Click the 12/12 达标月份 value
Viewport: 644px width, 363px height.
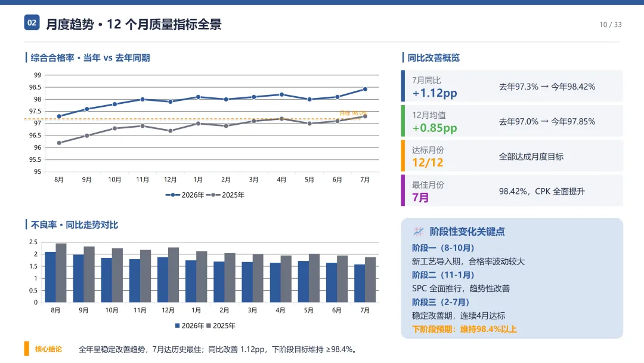coord(428,162)
